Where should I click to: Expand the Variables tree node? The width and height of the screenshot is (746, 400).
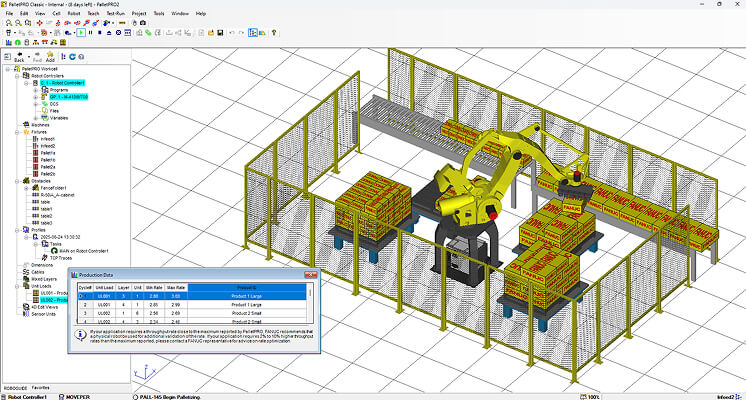pos(36,118)
